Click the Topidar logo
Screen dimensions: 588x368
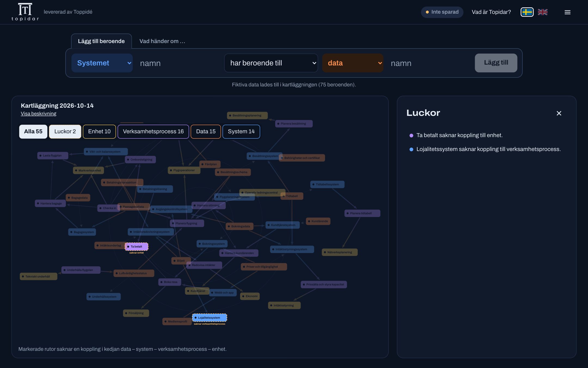(25, 12)
